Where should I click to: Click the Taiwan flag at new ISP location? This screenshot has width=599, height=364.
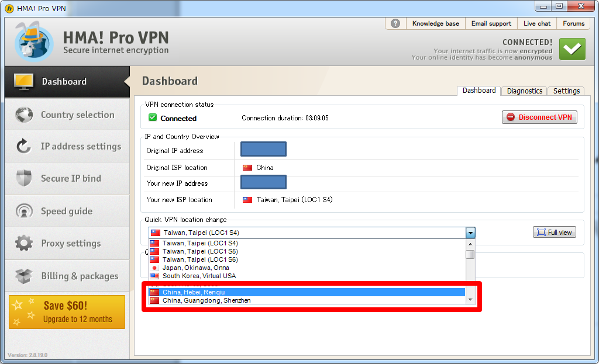247,200
